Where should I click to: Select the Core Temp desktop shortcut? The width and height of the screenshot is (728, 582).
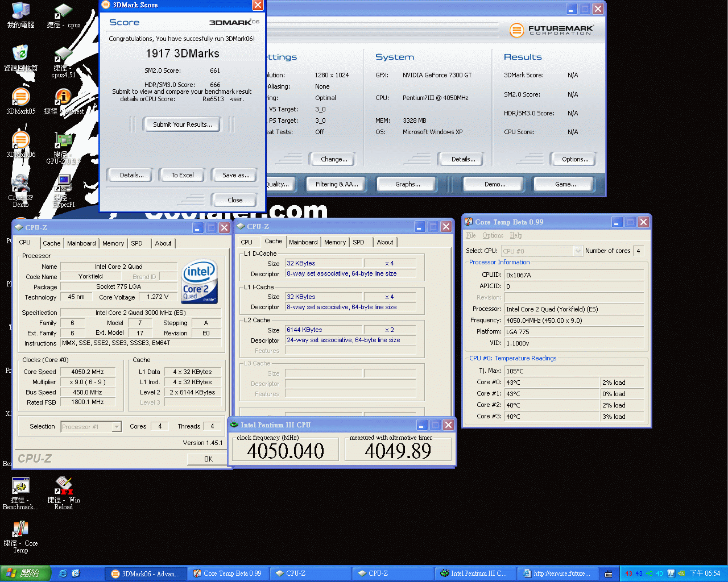pos(20,537)
